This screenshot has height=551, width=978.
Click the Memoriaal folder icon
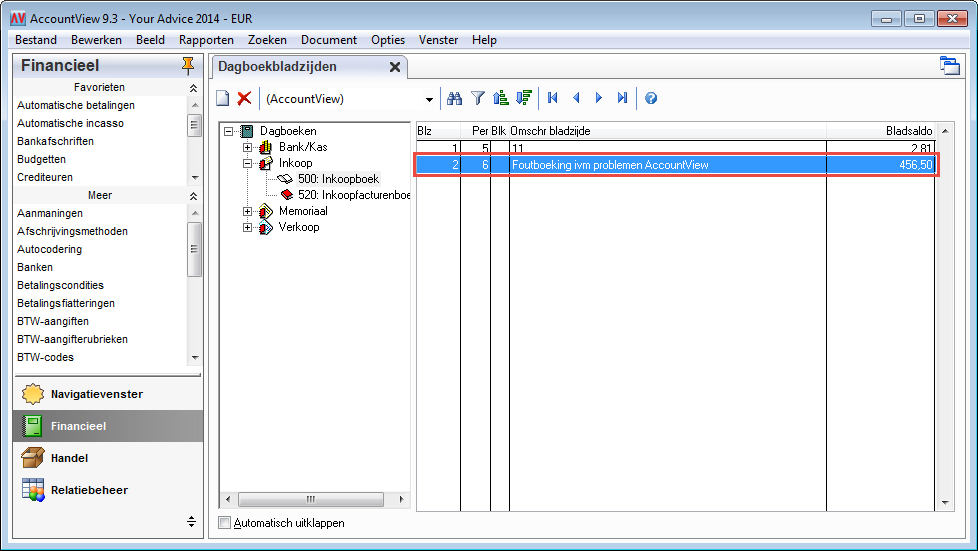click(x=266, y=211)
